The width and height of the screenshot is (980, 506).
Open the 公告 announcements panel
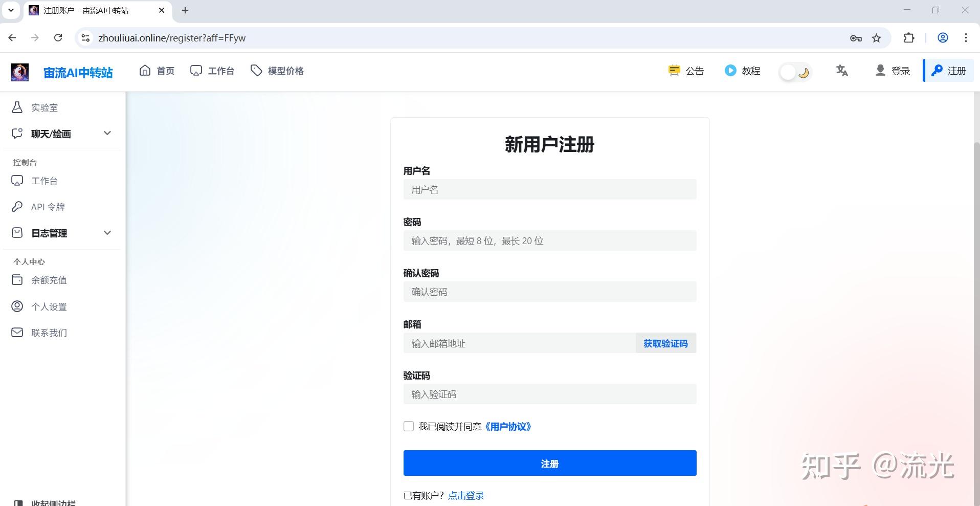pyautogui.click(x=685, y=71)
